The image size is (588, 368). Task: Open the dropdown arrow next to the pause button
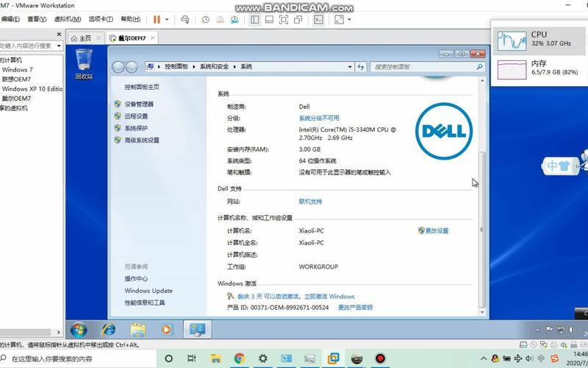[x=167, y=20]
